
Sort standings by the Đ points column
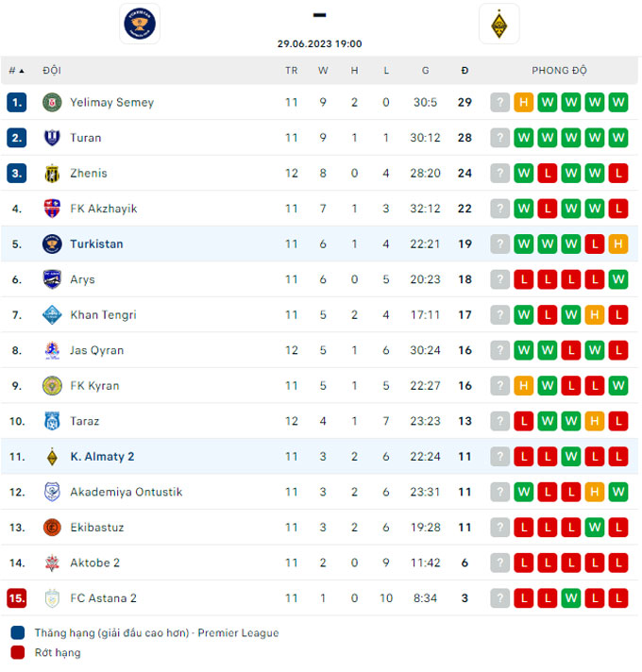(465, 71)
